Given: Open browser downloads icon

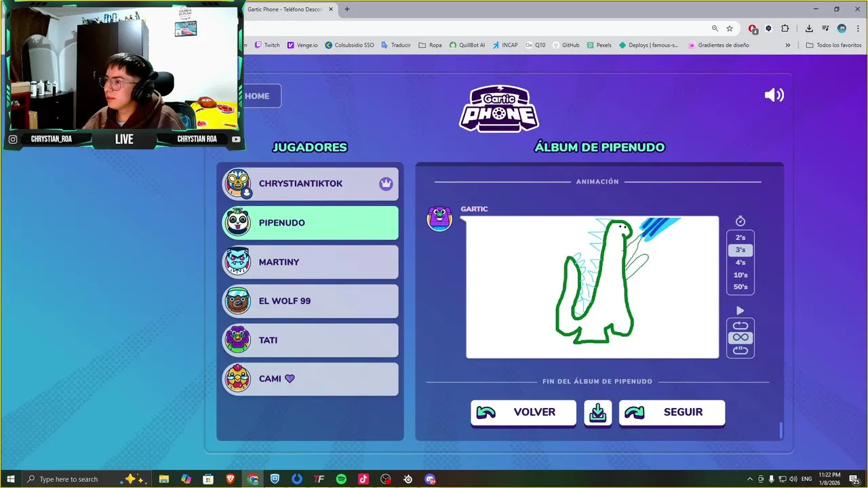Looking at the screenshot, I should (809, 28).
